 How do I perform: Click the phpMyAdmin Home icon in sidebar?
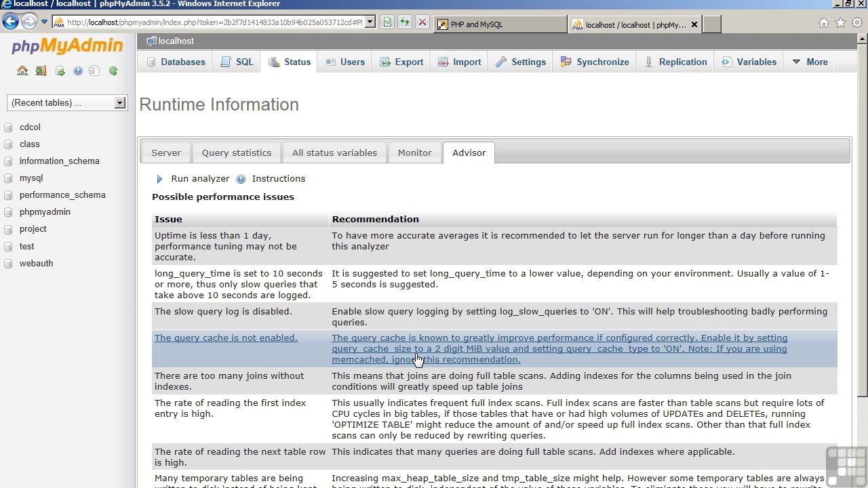coord(22,70)
